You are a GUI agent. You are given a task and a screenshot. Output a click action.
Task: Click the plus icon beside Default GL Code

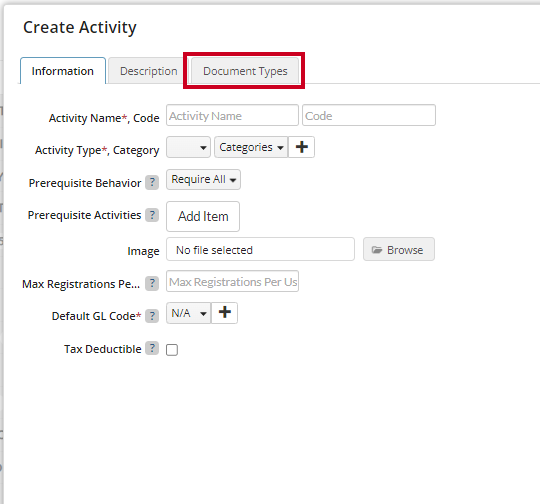point(225,313)
